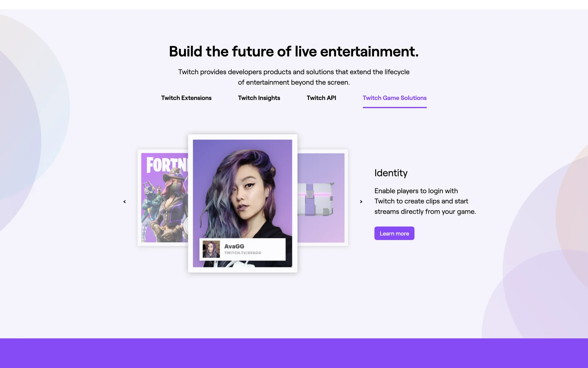Click the Identity heading

tap(391, 173)
